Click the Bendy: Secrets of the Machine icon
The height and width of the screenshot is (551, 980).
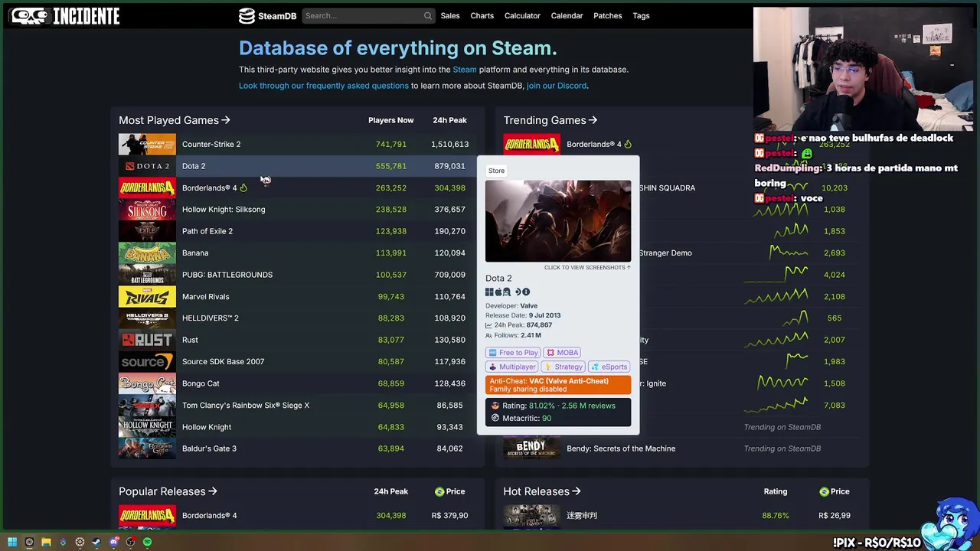[x=531, y=448]
